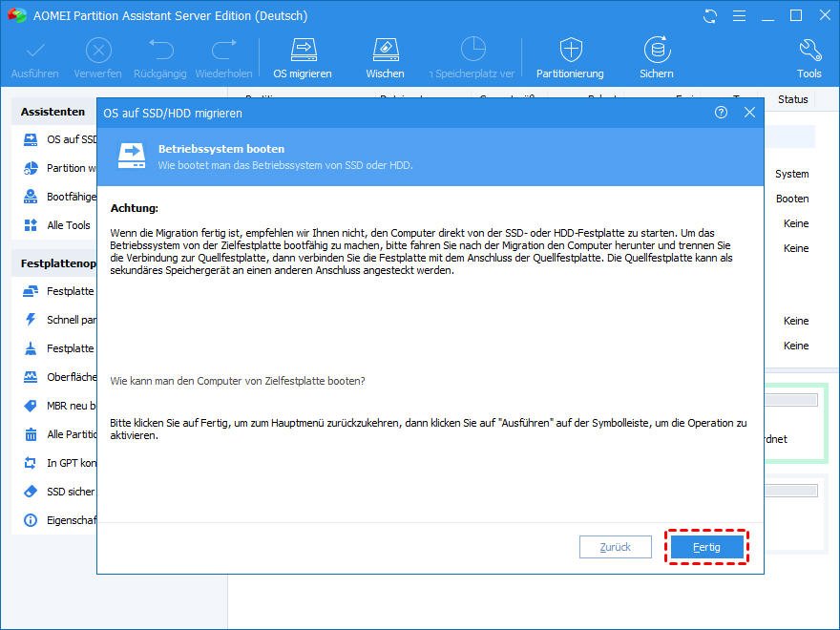Open the Partitionierung toolbar item
840x630 pixels.
[570, 58]
